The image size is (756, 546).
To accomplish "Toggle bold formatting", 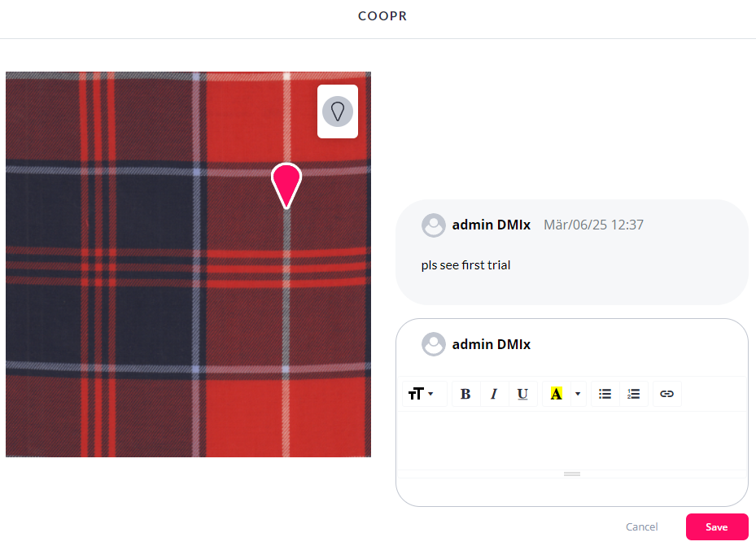I will coord(465,394).
